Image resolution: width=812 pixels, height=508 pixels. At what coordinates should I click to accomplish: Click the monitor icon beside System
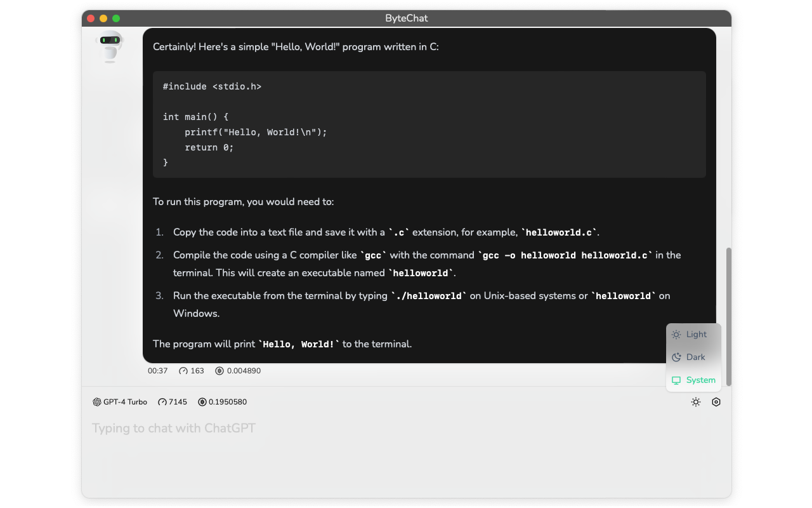tap(676, 380)
